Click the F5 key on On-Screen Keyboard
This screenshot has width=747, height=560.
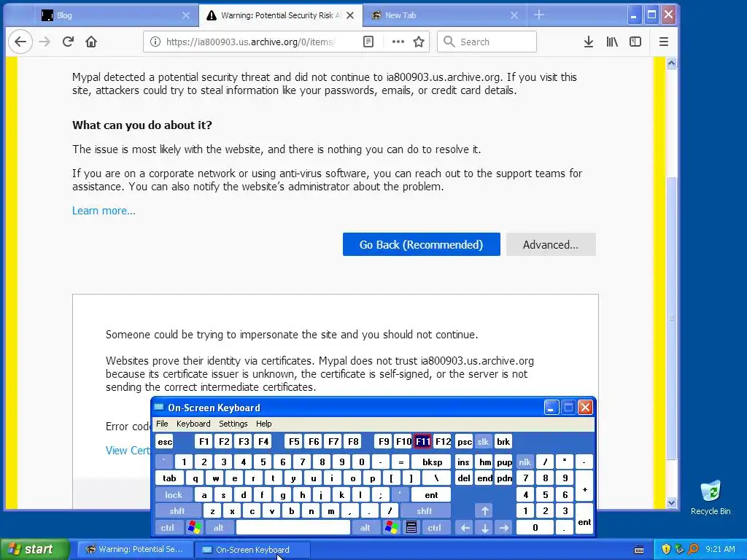[294, 441]
